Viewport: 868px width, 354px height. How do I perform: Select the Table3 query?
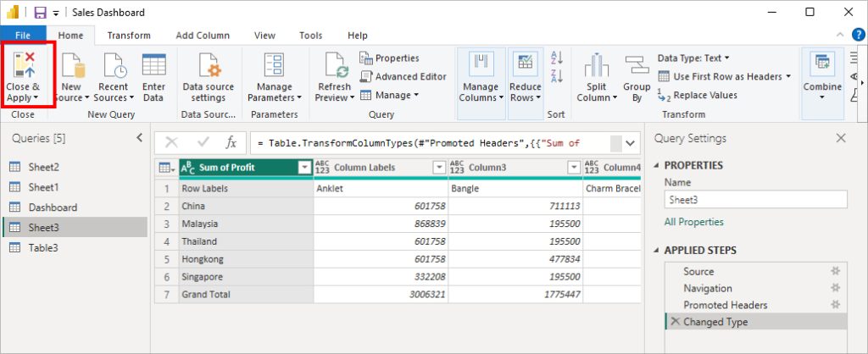[x=75, y=248]
